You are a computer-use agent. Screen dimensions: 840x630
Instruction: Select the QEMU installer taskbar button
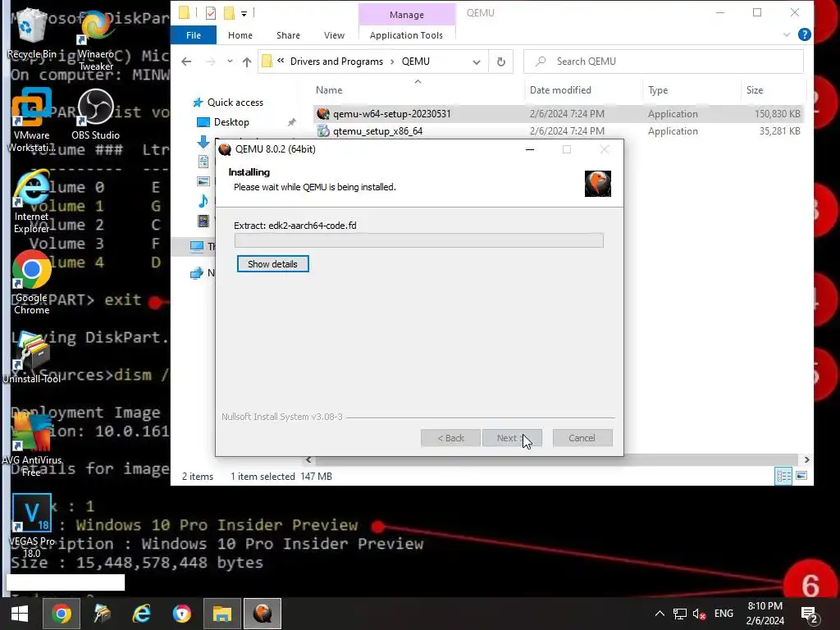tap(262, 614)
